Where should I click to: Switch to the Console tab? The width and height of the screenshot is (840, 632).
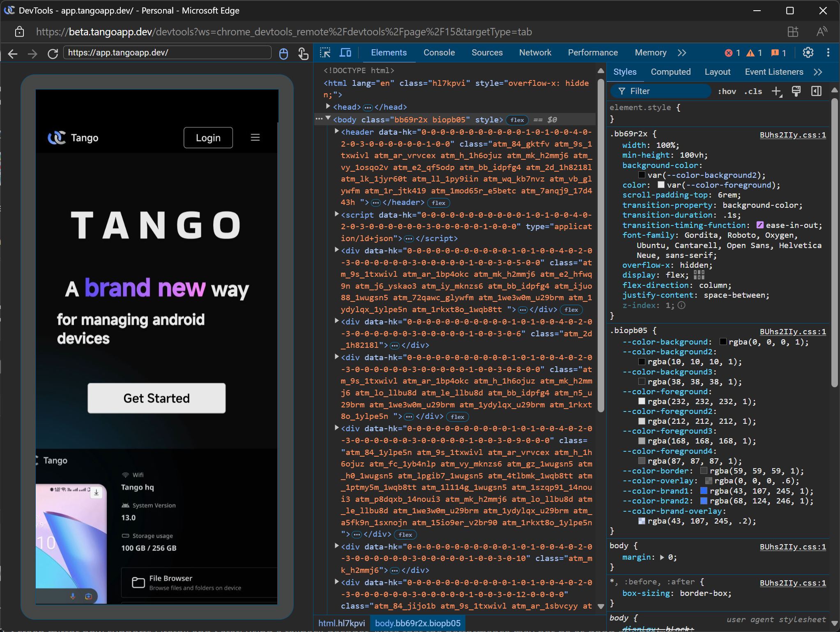(439, 53)
